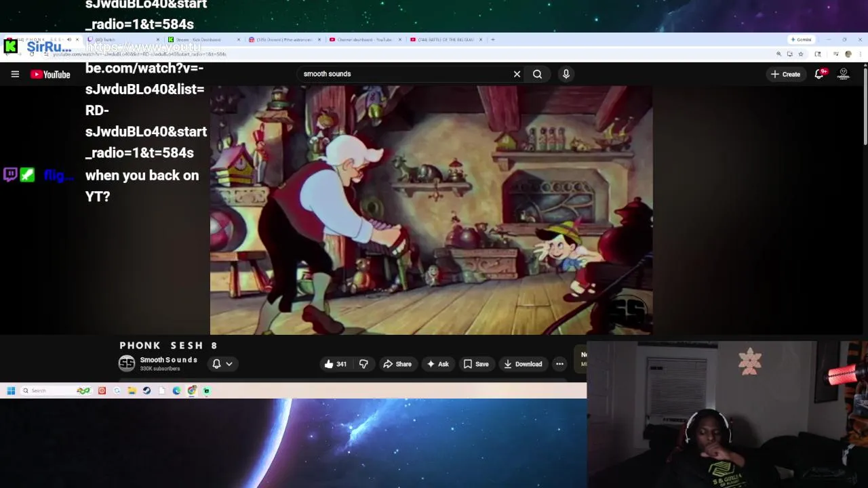This screenshot has height=488, width=868.
Task: Open the YouTube notifications bell
Action: coord(819,74)
